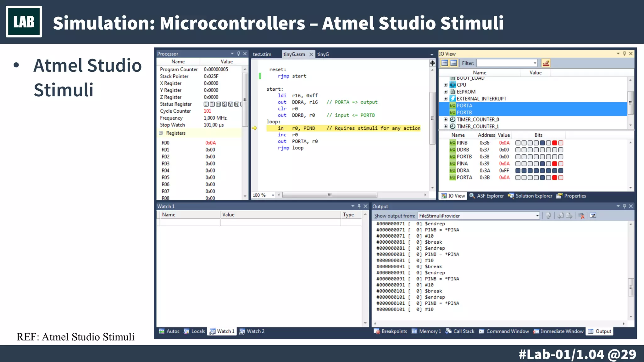Click the PORTB I/O icon in peripheral tree
Screen dimensions: 644x362
(x=452, y=112)
